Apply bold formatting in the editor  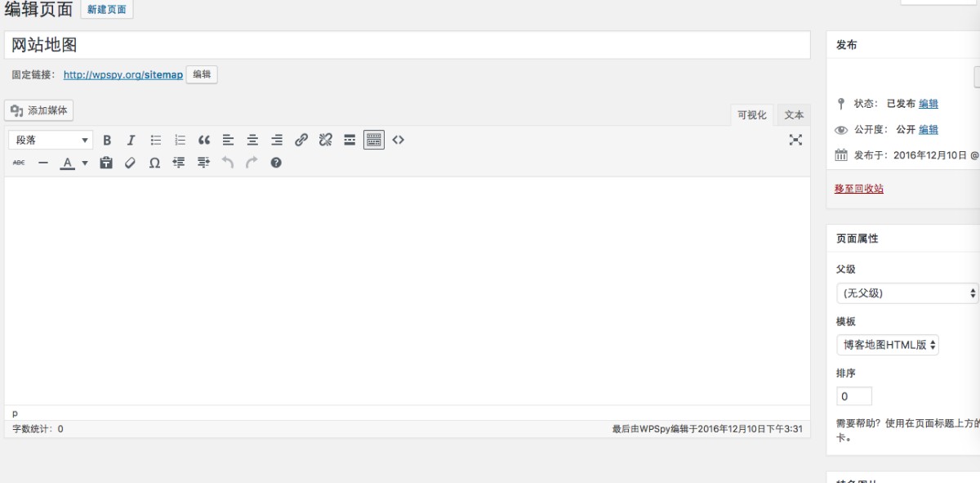point(107,140)
